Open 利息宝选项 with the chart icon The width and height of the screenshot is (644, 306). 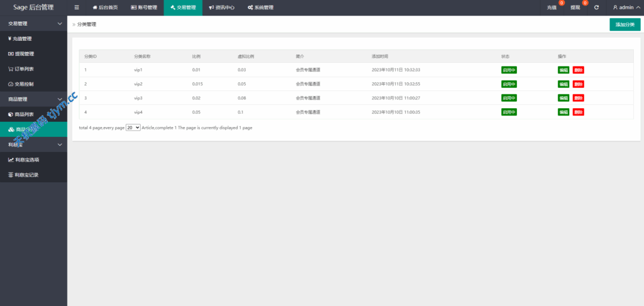click(23, 160)
